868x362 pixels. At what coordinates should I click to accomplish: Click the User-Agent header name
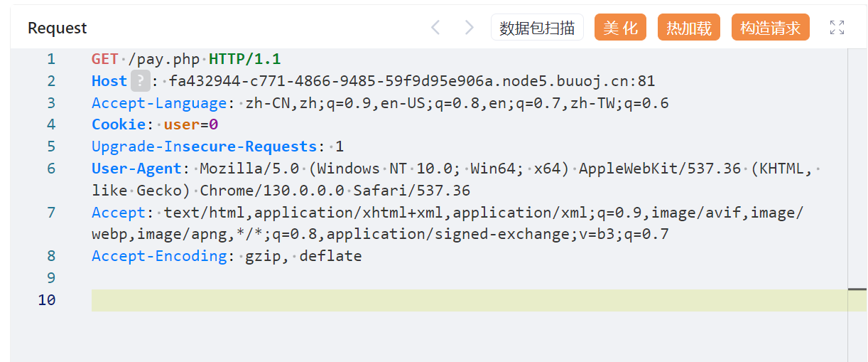[136, 169]
